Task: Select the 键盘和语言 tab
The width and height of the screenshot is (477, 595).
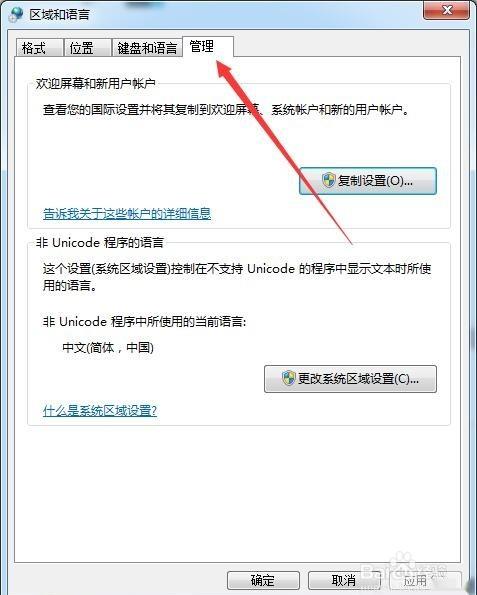Action: click(147, 48)
